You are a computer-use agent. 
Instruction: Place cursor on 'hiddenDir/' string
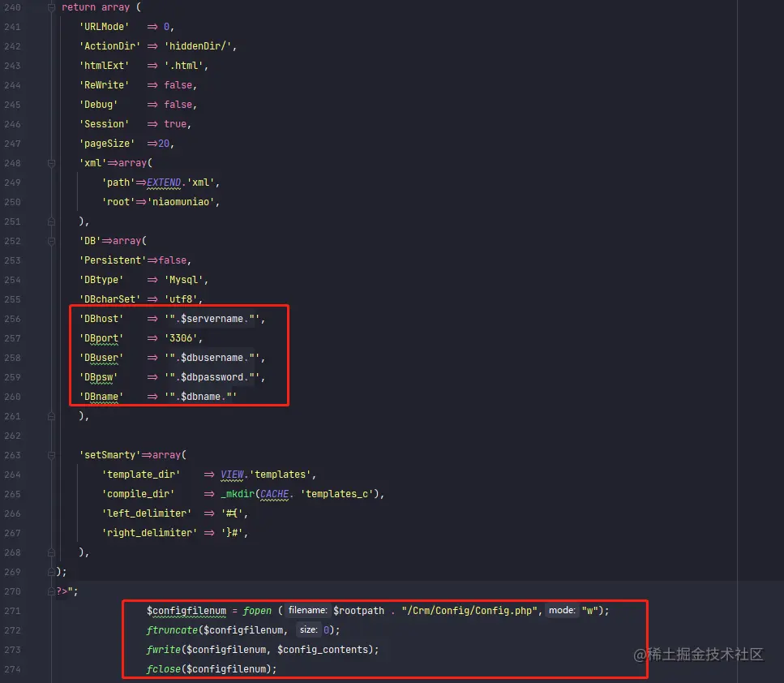(x=198, y=46)
